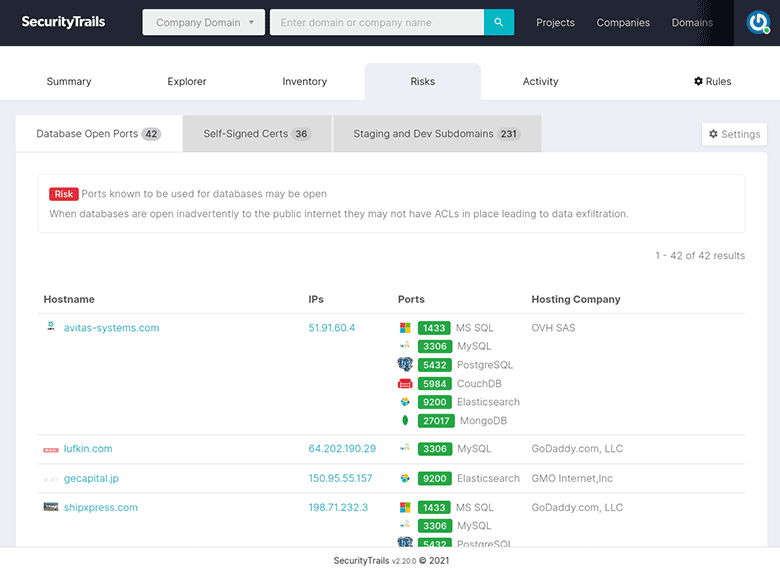Screen dimensions: 780x571
Task: Switch to the Summary tab
Action: [x=69, y=81]
